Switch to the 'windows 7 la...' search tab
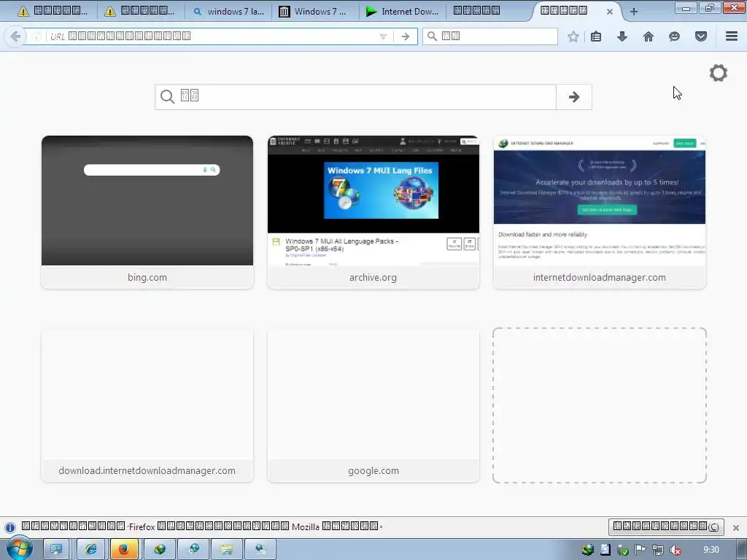This screenshot has height=560, width=747. click(228, 12)
